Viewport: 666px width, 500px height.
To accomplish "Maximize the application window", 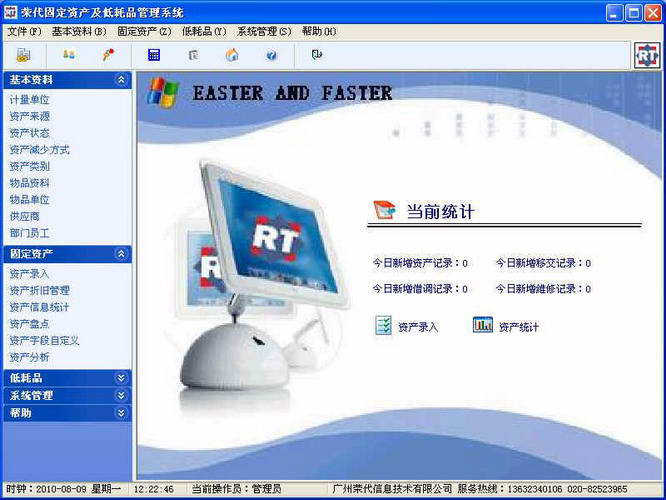I will click(634, 13).
